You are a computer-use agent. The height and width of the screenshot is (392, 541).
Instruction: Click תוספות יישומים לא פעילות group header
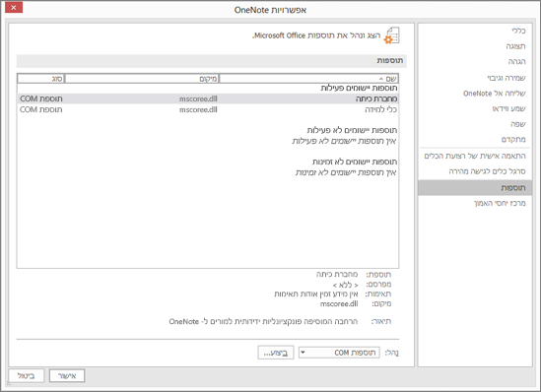pos(352,130)
